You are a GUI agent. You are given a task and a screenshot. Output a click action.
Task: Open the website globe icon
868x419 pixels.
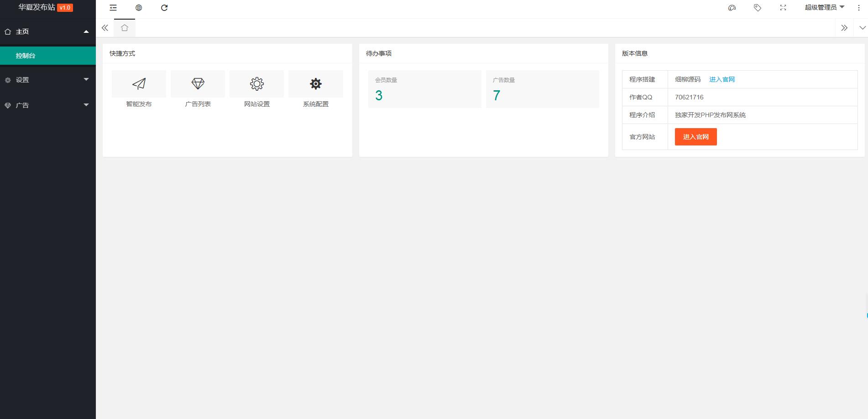(139, 8)
